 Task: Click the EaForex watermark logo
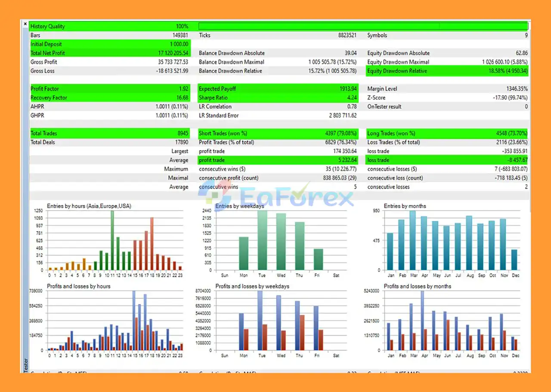(275, 197)
